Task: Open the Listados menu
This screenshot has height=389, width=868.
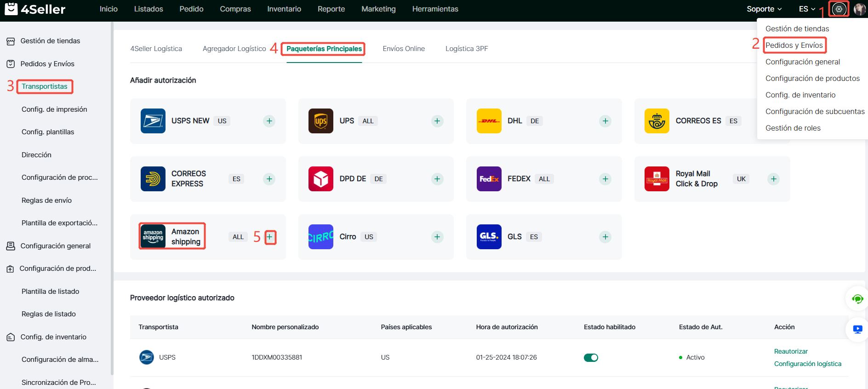Action: [x=148, y=9]
